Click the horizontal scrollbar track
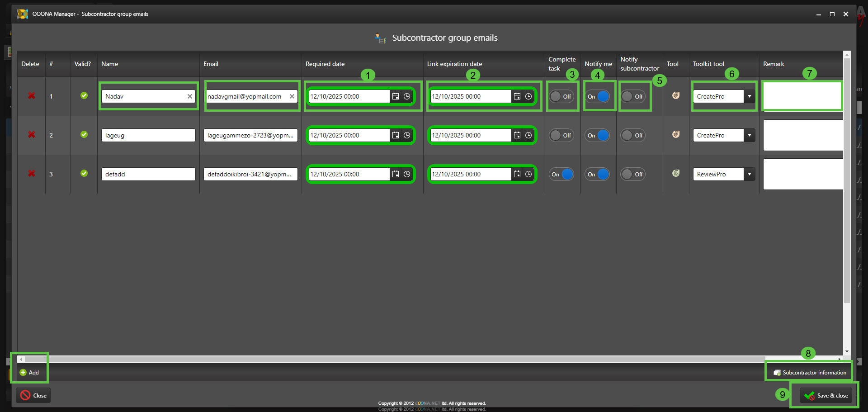This screenshot has height=412, width=868. pos(407,359)
